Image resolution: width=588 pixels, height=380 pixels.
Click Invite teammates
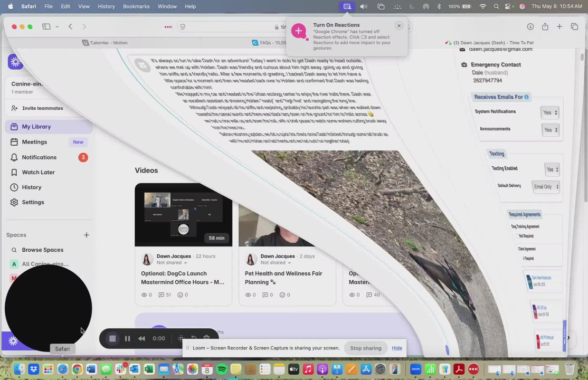tap(37, 108)
